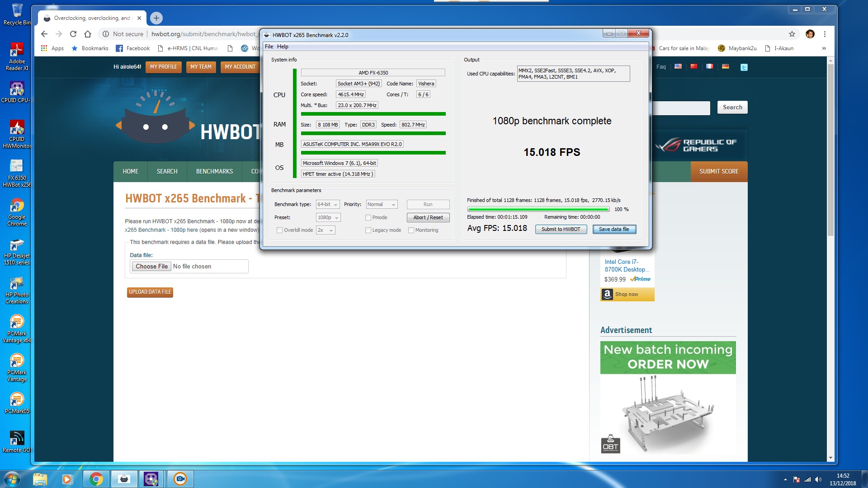
Task: Launch Adobe Reader XI desktop icon
Action: click(17, 56)
